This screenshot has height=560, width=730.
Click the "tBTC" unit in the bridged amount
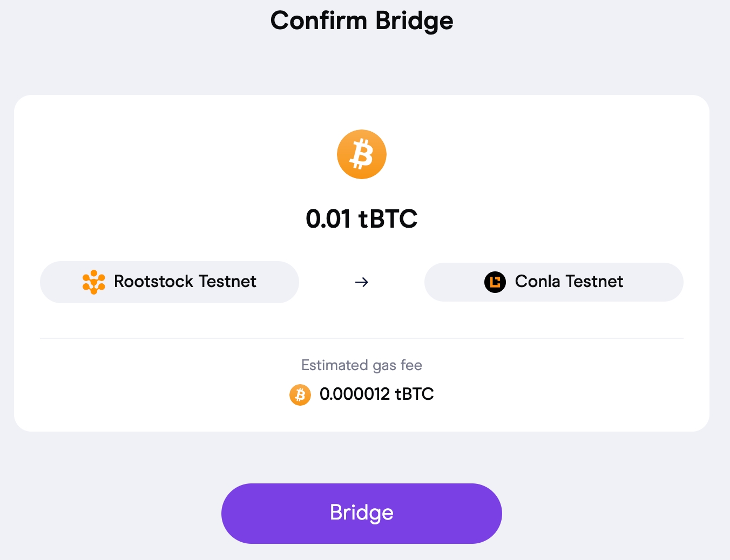click(x=388, y=218)
